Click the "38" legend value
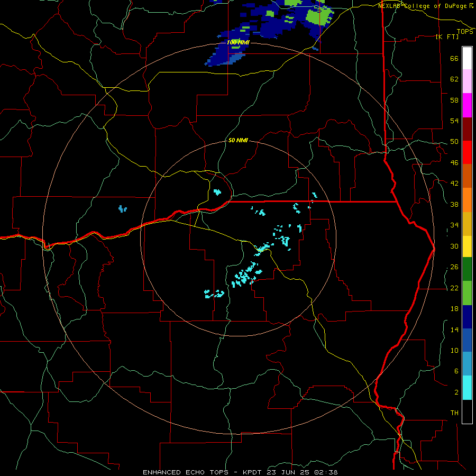The width and height of the screenshot is (476, 476). 454,205
